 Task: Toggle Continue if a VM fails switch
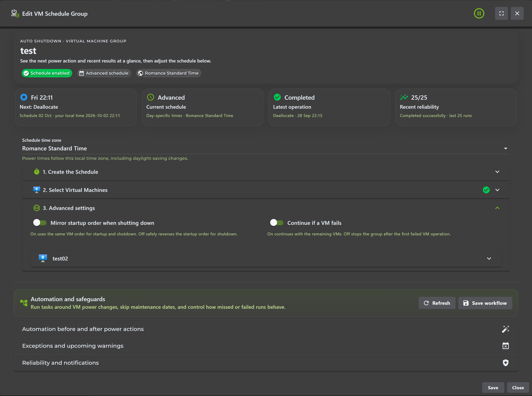pyautogui.click(x=277, y=223)
